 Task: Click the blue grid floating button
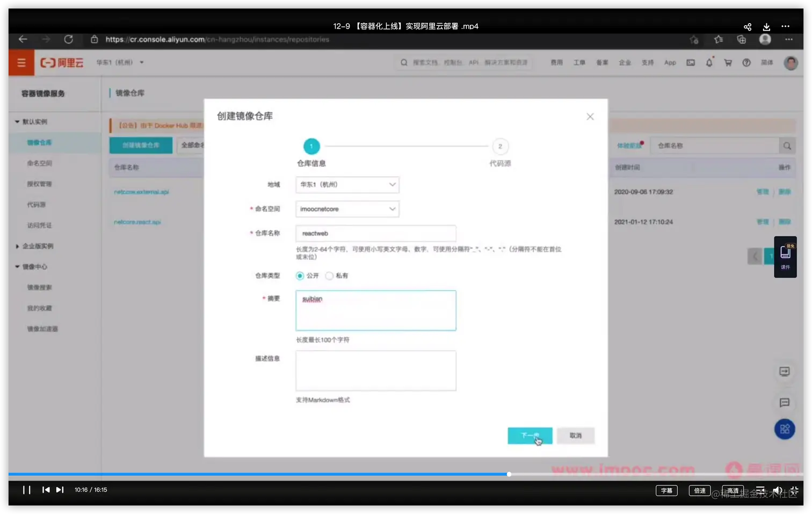[785, 429]
